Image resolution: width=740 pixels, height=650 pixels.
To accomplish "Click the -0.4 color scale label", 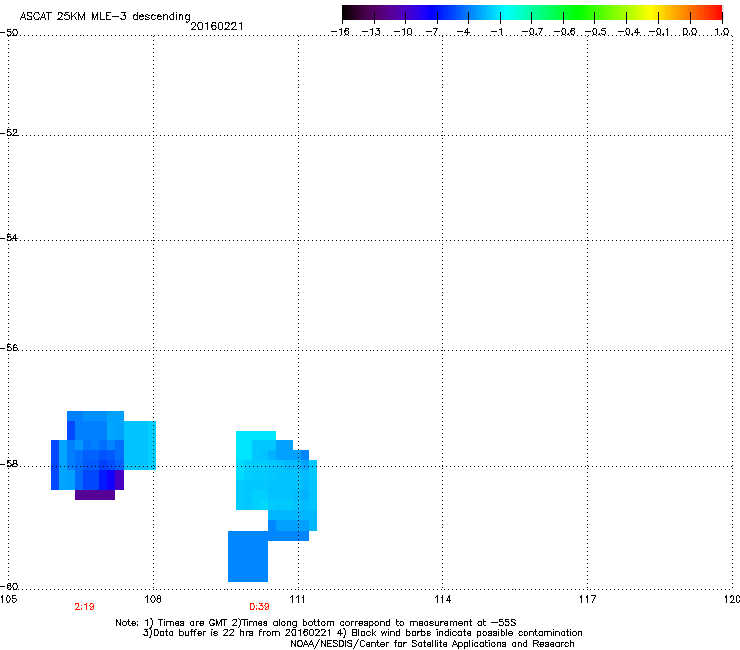I will 629,32.
